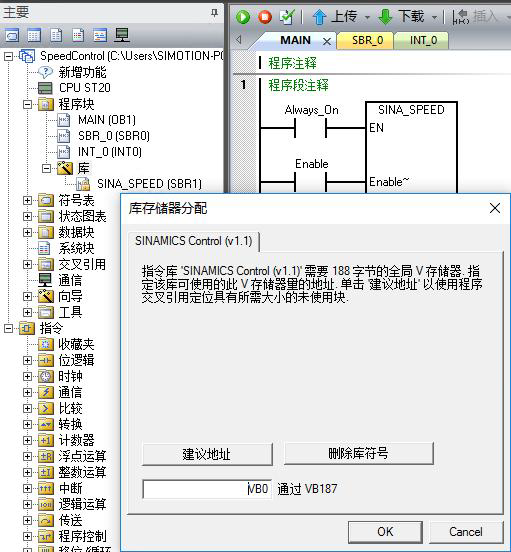The height and width of the screenshot is (552, 511).
Task: Open the communications icon in navigation bar
Action: (122, 35)
